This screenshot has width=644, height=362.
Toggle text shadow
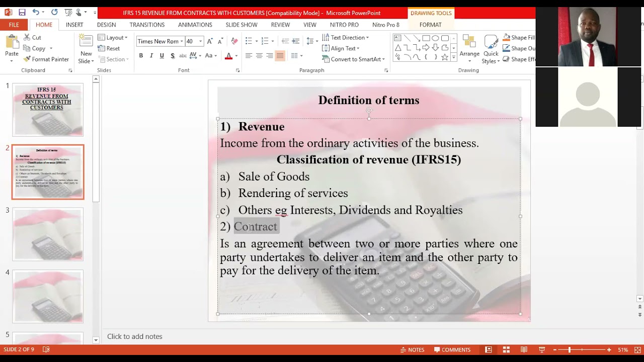pyautogui.click(x=173, y=56)
